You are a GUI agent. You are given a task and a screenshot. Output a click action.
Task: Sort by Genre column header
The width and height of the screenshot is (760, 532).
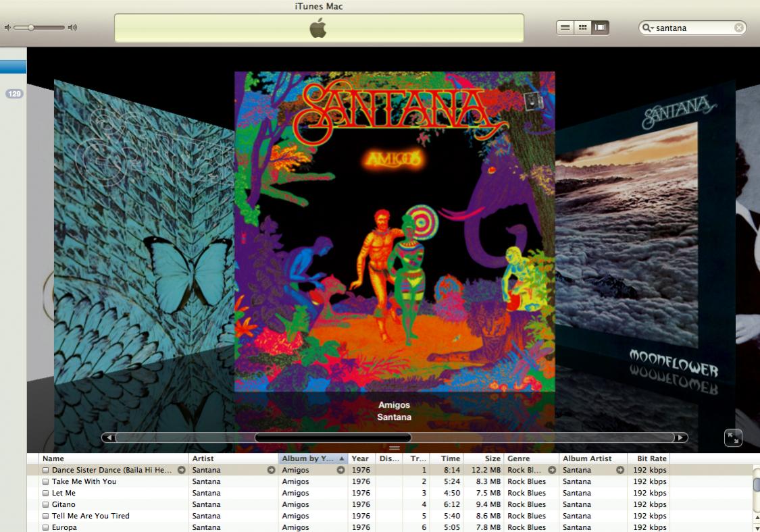coord(531,458)
